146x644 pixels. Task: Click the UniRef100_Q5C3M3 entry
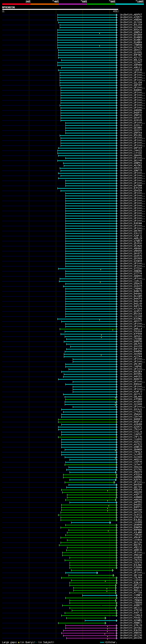pos(131,364)
